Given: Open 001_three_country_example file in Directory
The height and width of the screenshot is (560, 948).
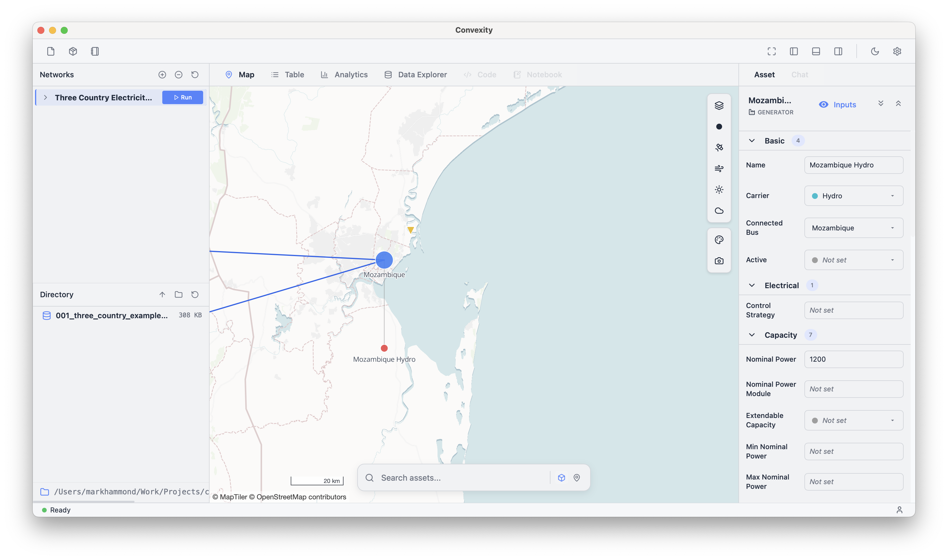Looking at the screenshot, I should [x=111, y=316].
